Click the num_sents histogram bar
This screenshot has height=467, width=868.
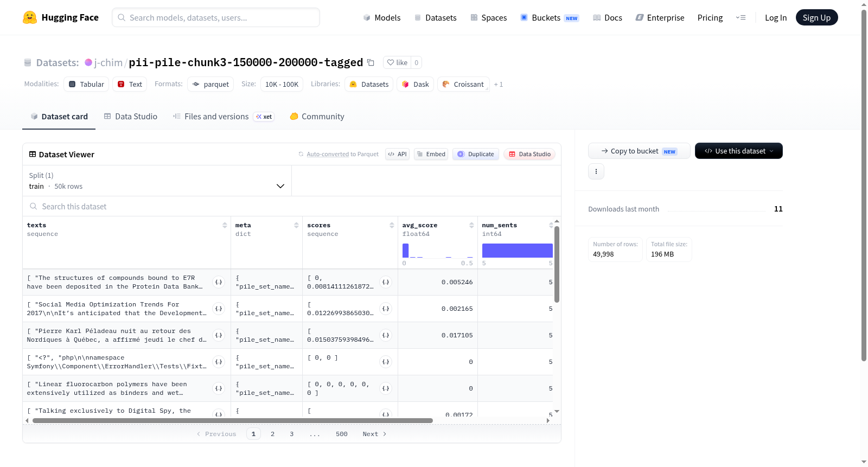tap(518, 251)
